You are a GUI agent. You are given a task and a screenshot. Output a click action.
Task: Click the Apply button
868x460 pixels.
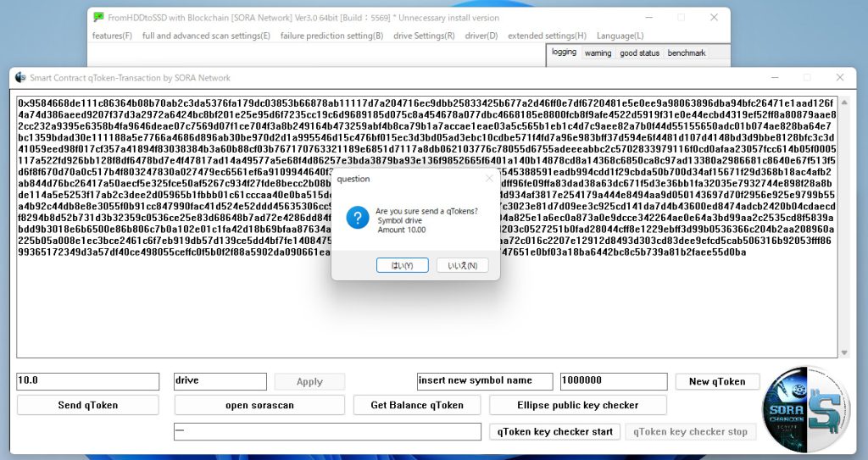[x=309, y=381]
